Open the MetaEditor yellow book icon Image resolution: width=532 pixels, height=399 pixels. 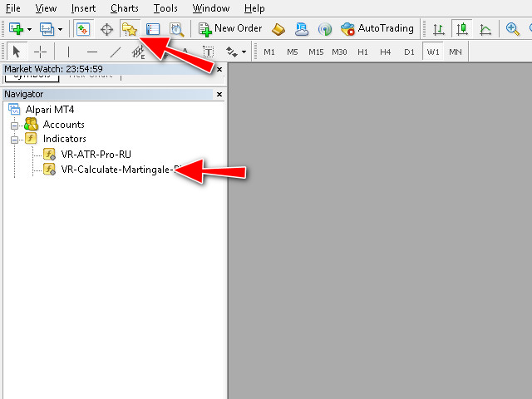pos(278,29)
